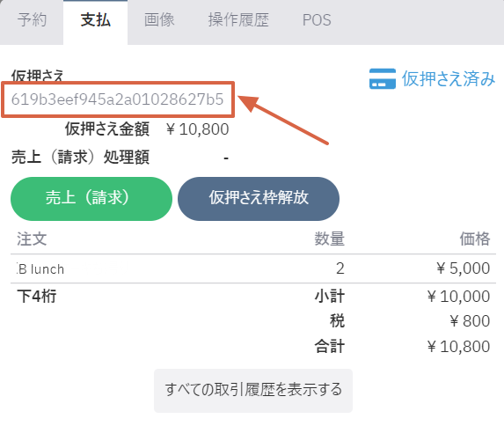
Task: Click すべての取引履歴を表示する button
Action: point(253,390)
